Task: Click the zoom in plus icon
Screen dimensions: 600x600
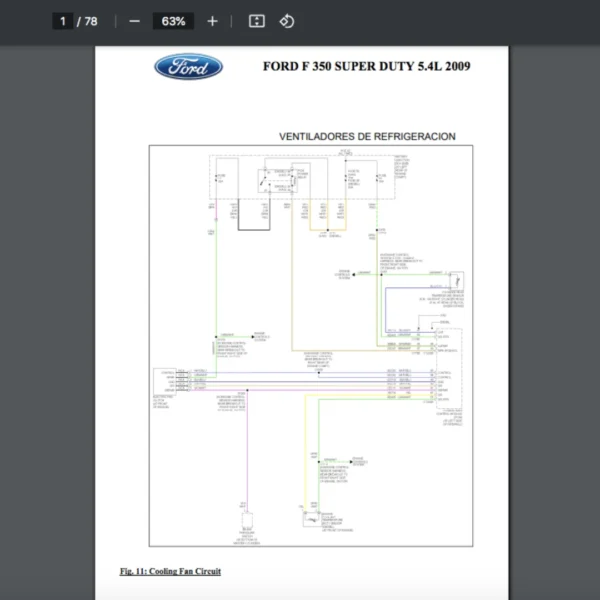Action: 212,21
